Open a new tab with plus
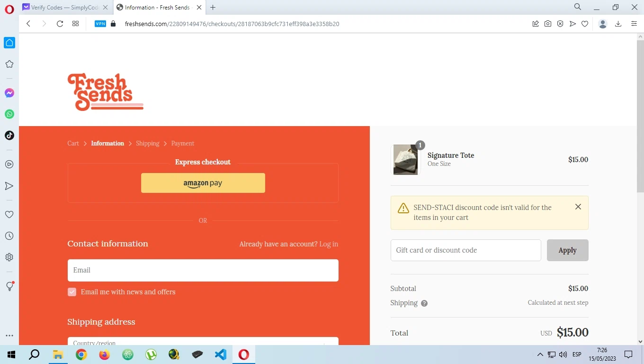The width and height of the screenshot is (644, 364). [213, 8]
